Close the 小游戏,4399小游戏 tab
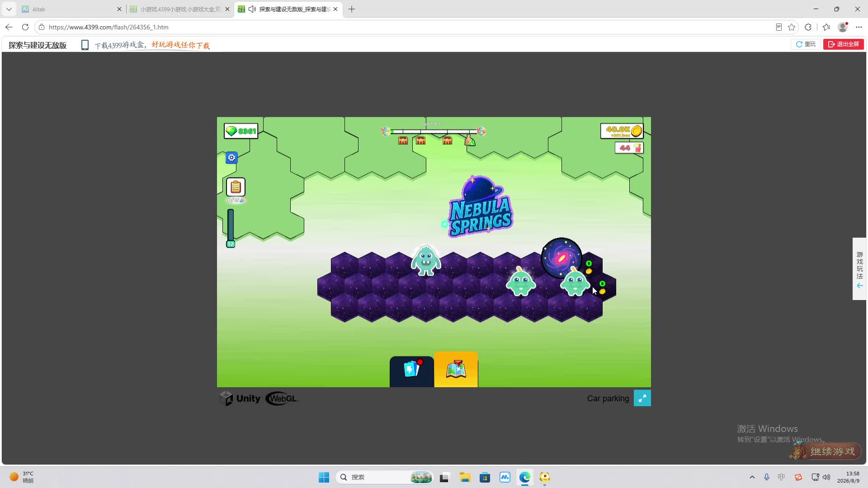Viewport: 868px width, 488px height. 227,9
